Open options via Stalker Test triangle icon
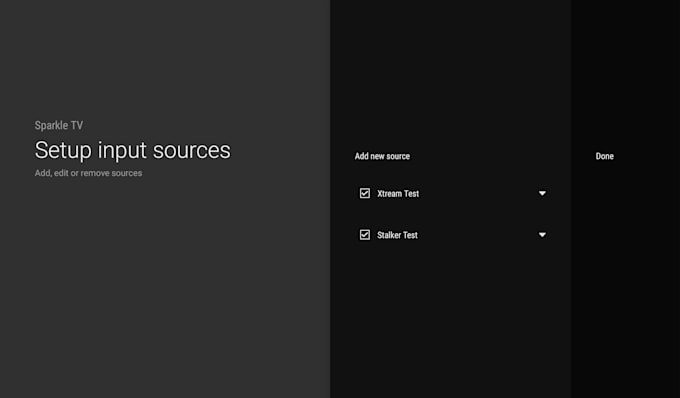Screen dimensions: 680x398 (x=542, y=235)
